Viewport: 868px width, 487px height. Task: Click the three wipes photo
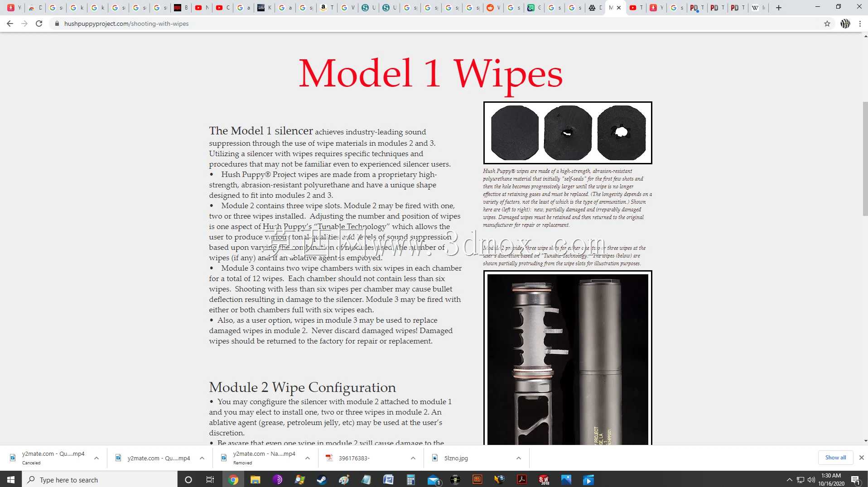pyautogui.click(x=568, y=133)
